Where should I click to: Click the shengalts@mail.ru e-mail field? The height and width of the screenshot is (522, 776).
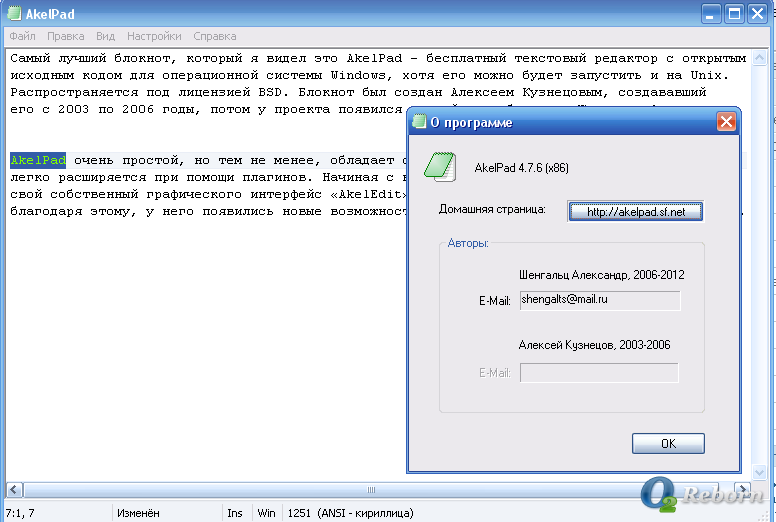click(600, 300)
